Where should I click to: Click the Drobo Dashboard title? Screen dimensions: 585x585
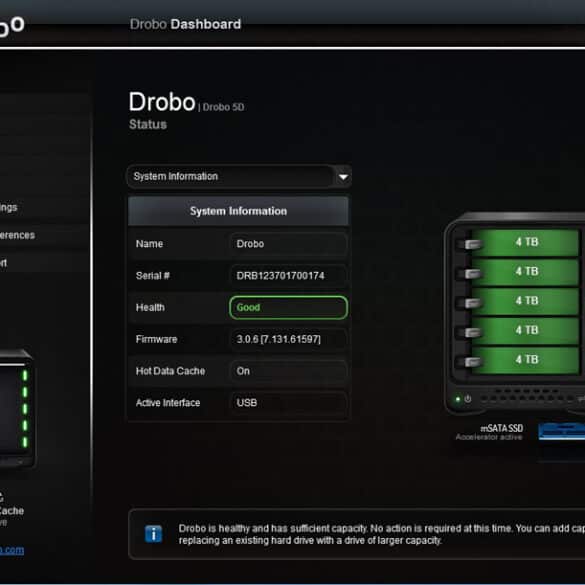[x=185, y=24]
